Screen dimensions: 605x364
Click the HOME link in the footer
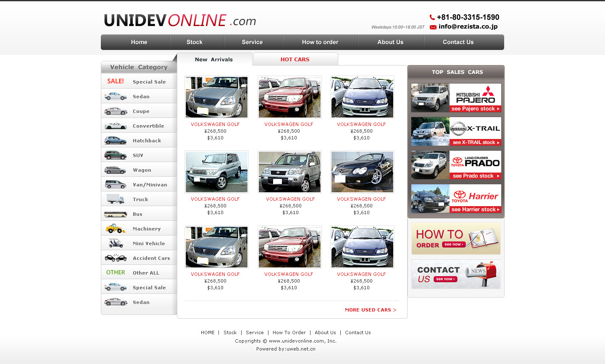[x=208, y=333]
